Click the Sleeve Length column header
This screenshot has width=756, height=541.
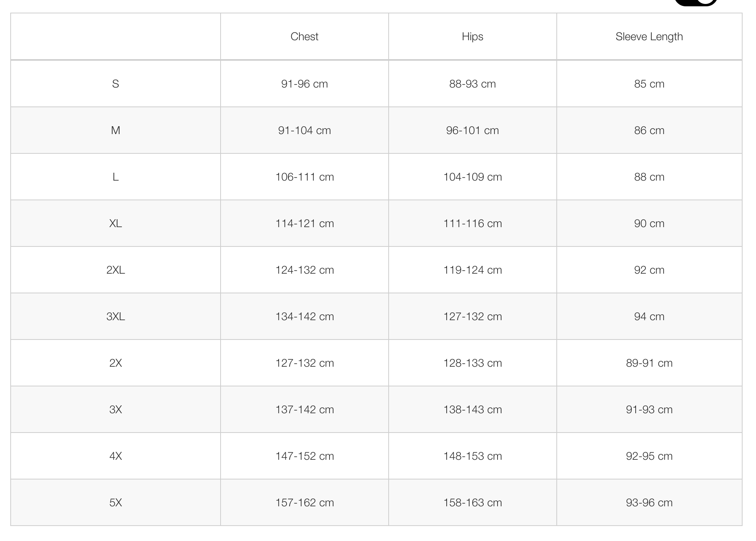pyautogui.click(x=649, y=37)
